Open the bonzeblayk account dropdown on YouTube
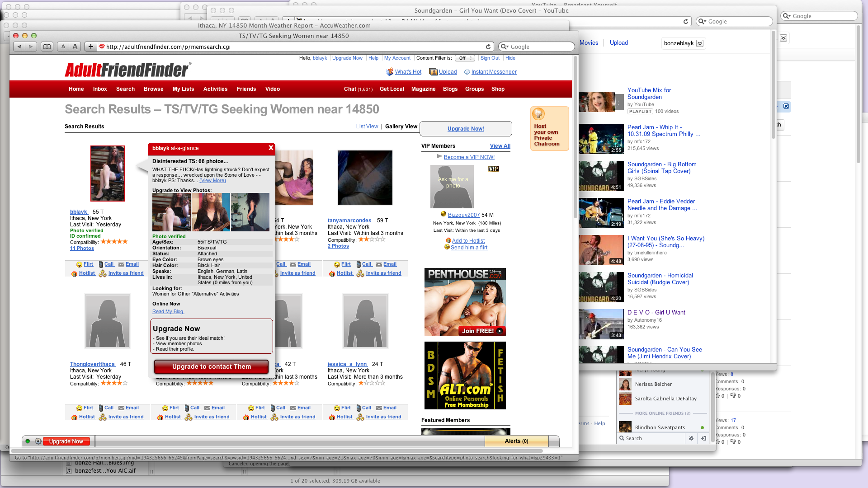 click(x=699, y=43)
